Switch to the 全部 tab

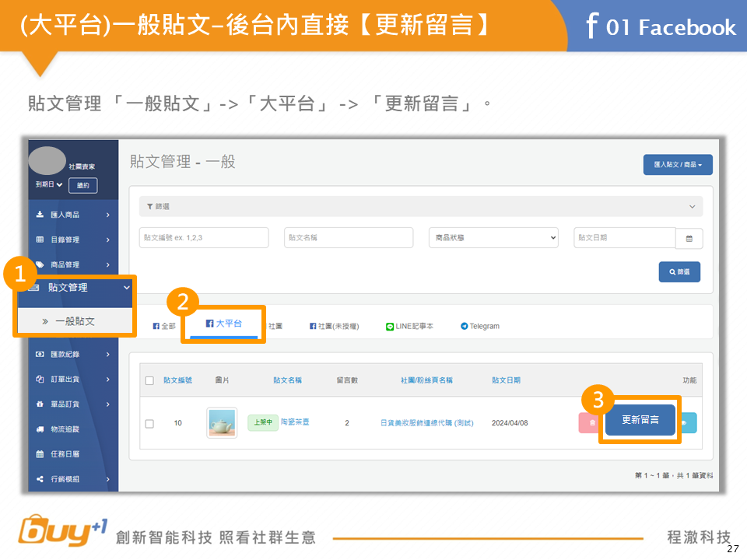164,326
